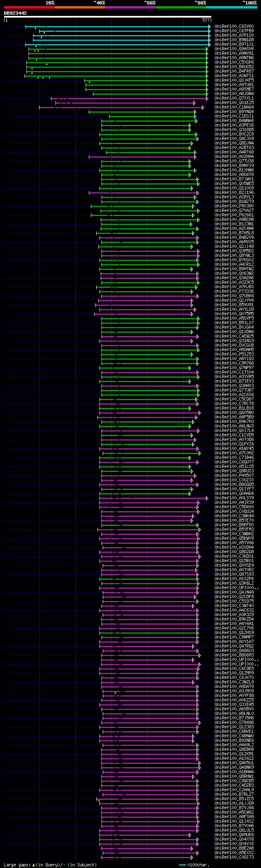This screenshot has width=261, height=868.
Task: Select hit UniRef100_B9YNQ4
Action: pyautogui.click(x=234, y=112)
